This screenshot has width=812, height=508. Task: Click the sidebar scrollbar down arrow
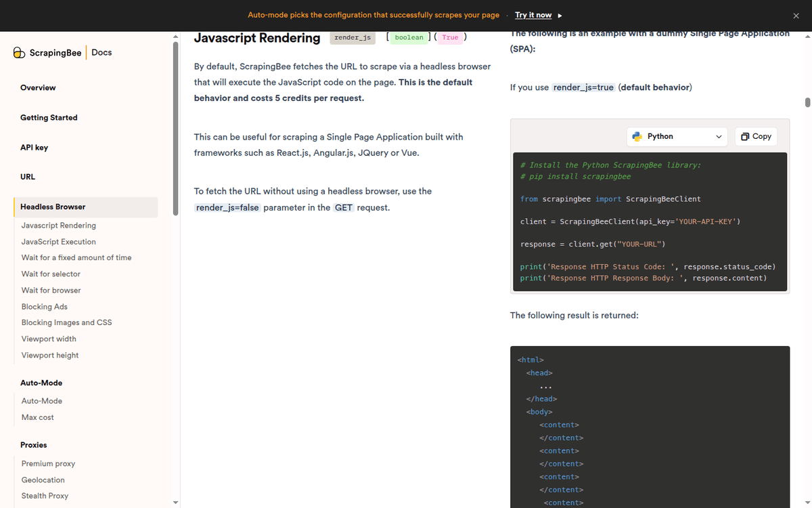(176, 503)
